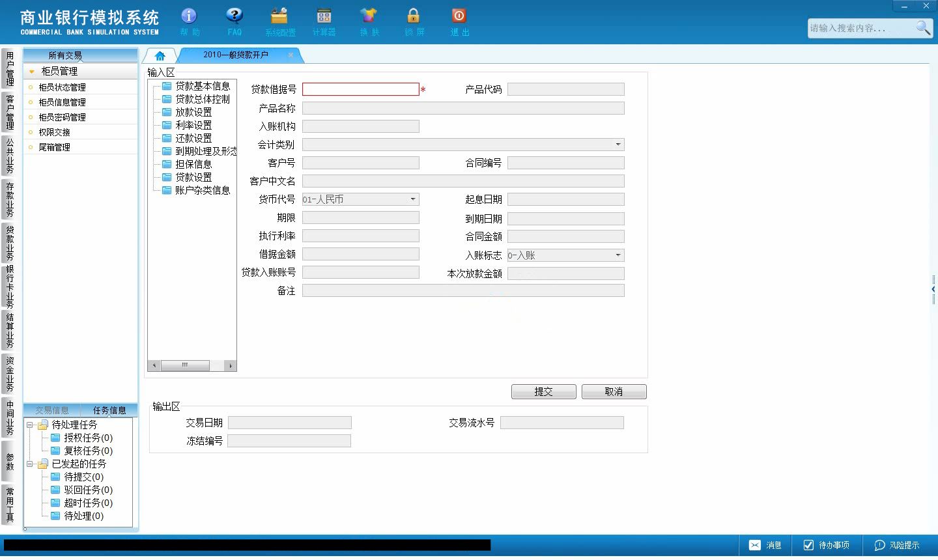Open the 会计类别 dropdown

point(618,145)
